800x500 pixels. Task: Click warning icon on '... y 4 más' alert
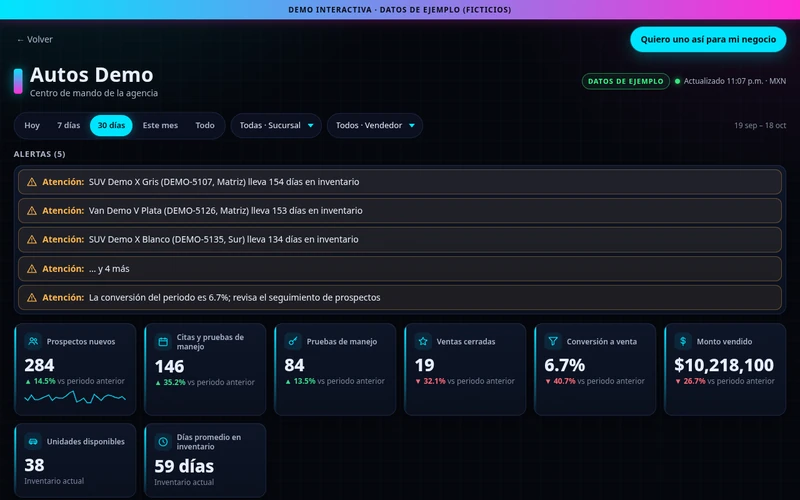coord(32,269)
